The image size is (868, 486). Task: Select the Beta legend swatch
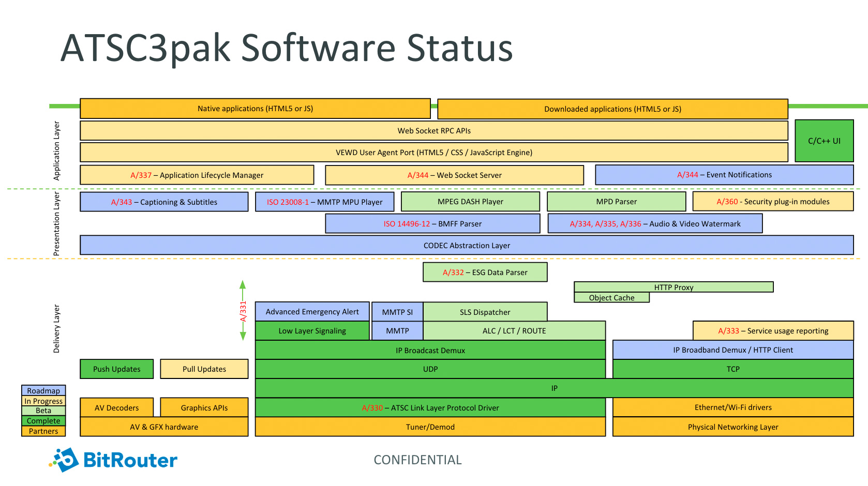(43, 411)
